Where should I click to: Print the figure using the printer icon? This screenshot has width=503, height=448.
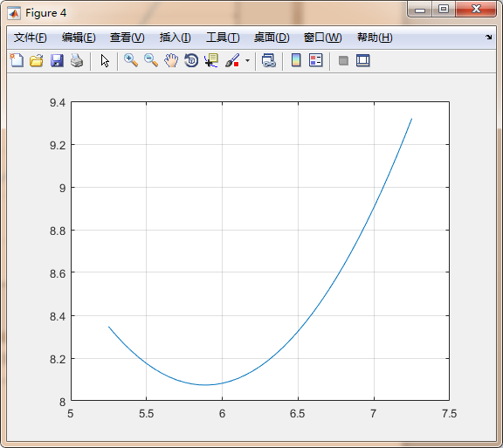pyautogui.click(x=77, y=60)
